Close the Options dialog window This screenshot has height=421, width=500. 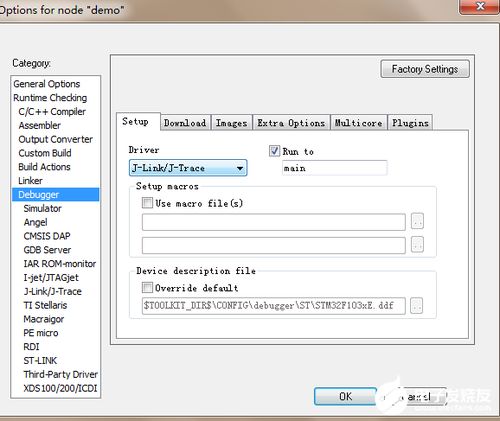tap(480, 6)
